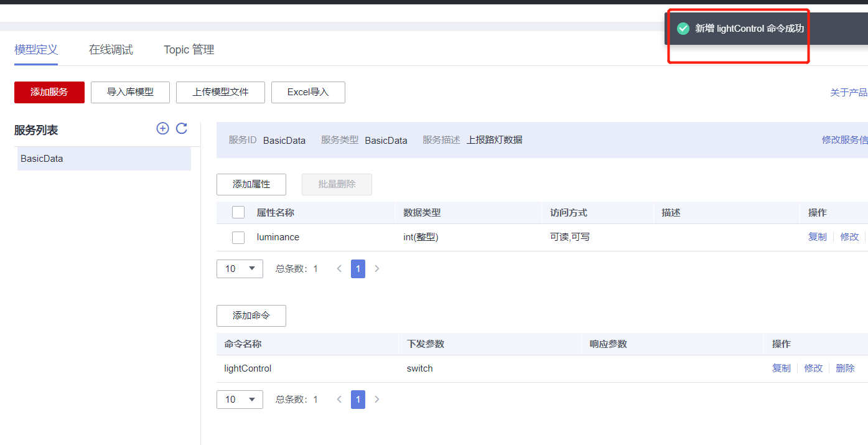Switch to the 模型定义 tab
Viewport: 868px width, 445px height.
(36, 50)
